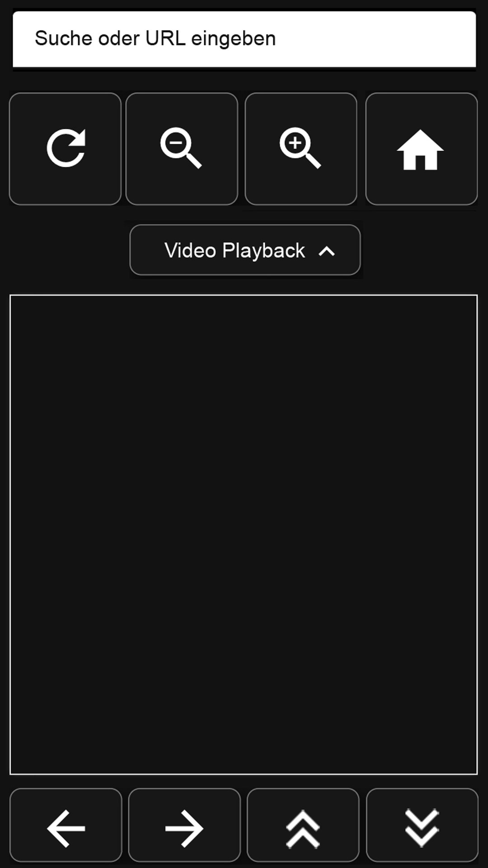Screen dimensions: 488x868
Task: Select the magnifier with minus sign
Action: tap(182, 149)
